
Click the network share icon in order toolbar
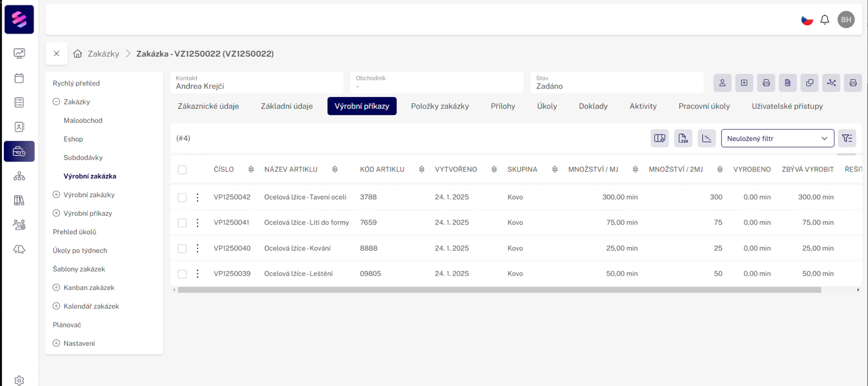[x=831, y=83]
